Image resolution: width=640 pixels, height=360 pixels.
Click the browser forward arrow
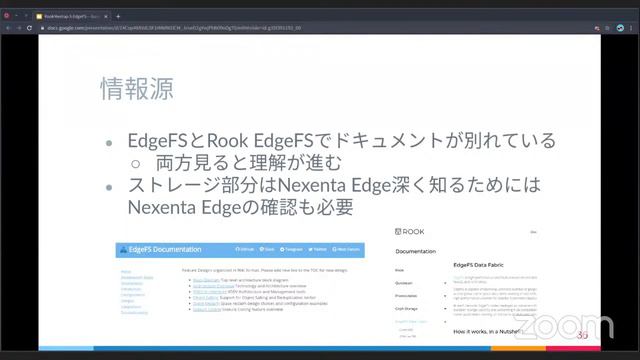tap(18, 28)
